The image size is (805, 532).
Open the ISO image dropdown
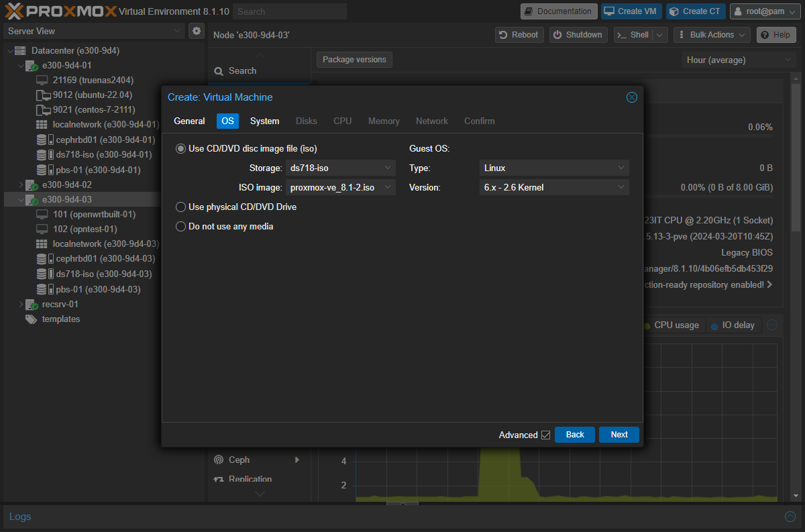pyautogui.click(x=388, y=187)
